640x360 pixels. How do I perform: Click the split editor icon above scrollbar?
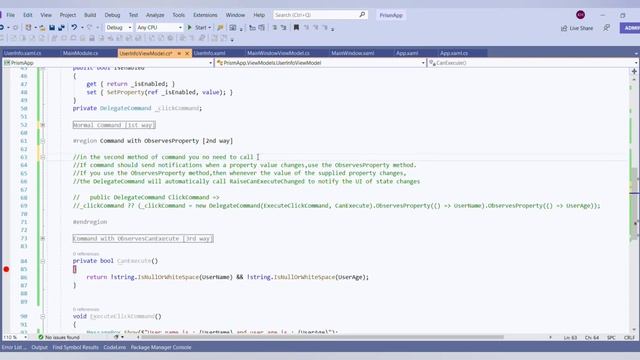coord(634,71)
